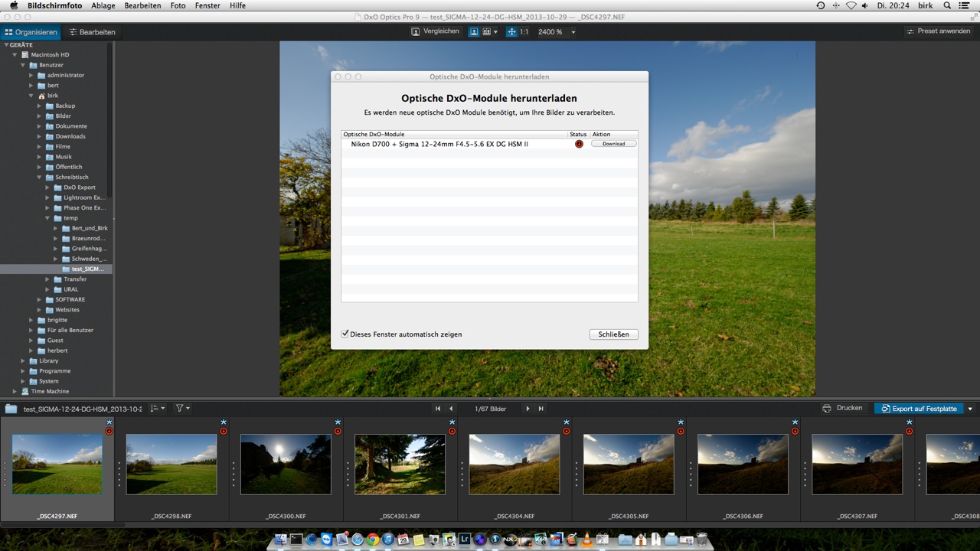Select the SOFTWARE folder

click(70, 300)
